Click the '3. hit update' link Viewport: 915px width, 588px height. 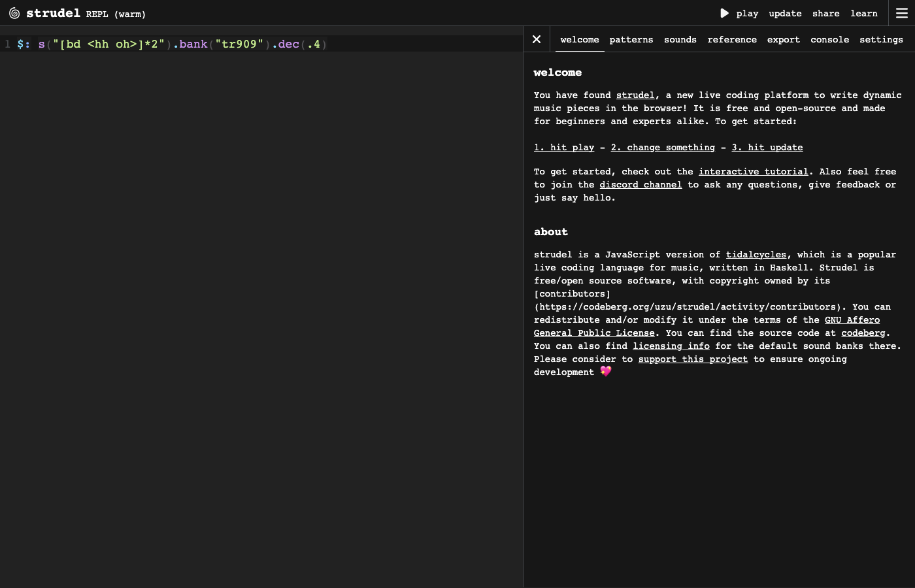(767, 148)
